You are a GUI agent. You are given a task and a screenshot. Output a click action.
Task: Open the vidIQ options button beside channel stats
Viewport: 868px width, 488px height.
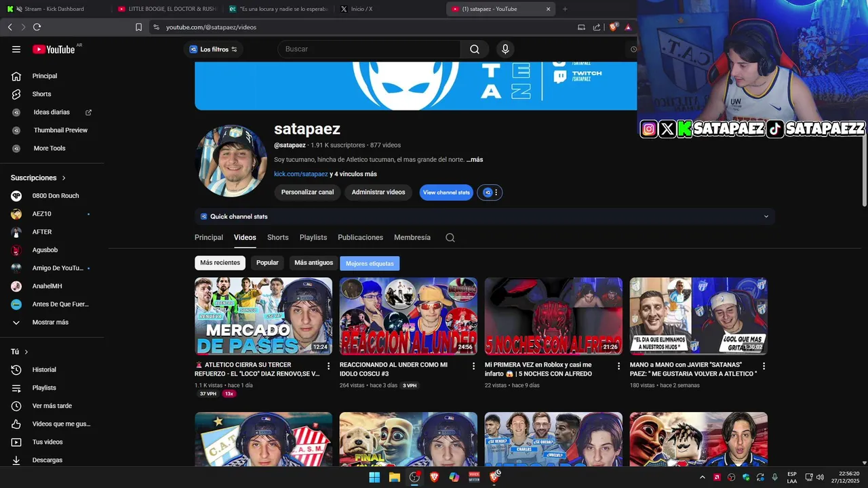(490, 192)
